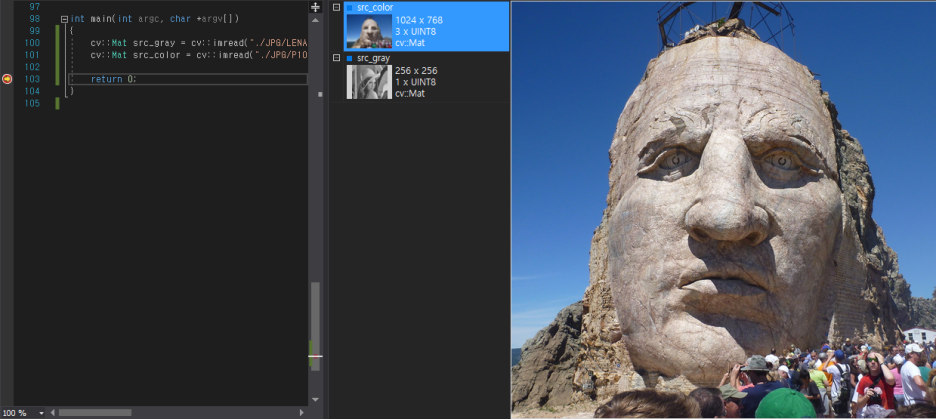Click the large stone face image viewer
The height and width of the screenshot is (419, 936).
[723, 210]
